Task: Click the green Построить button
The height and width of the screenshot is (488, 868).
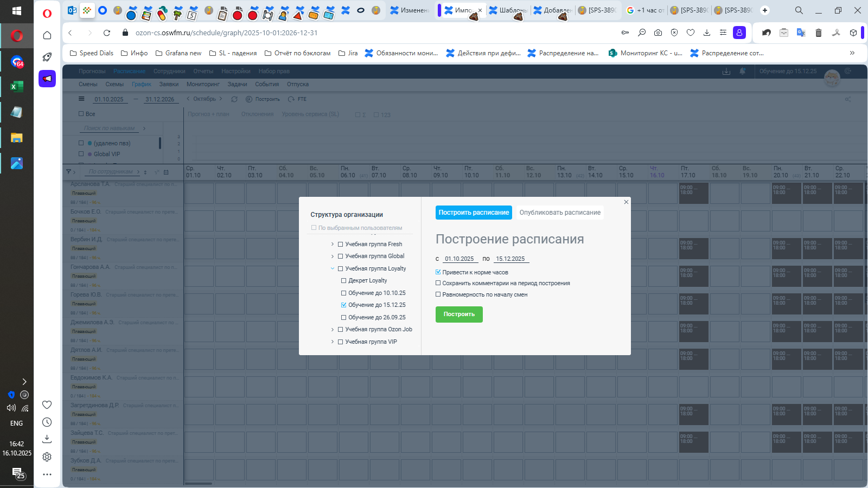Action: (x=459, y=314)
